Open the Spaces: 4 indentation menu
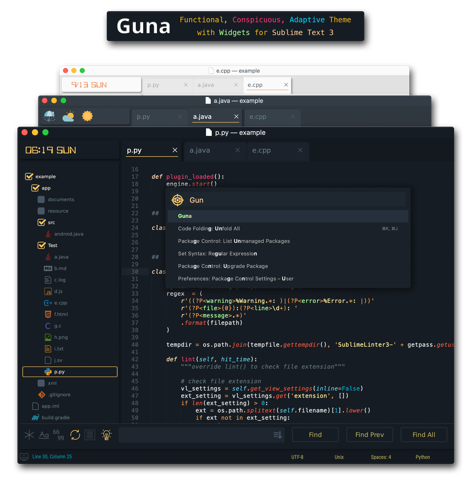470x480 pixels. 381,457
